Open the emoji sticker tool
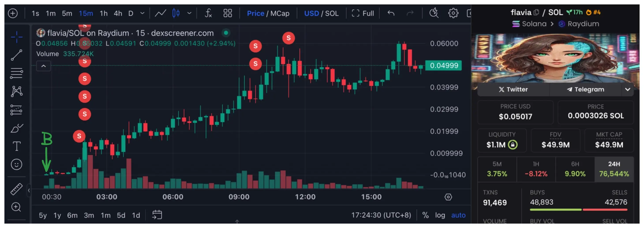Viewport: 644px width, 228px height. [x=17, y=165]
